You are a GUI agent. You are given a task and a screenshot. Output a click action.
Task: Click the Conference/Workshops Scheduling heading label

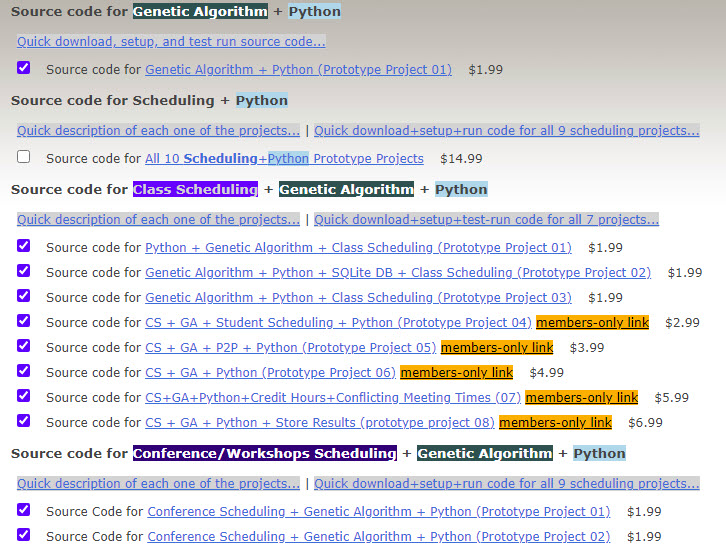pos(265,453)
